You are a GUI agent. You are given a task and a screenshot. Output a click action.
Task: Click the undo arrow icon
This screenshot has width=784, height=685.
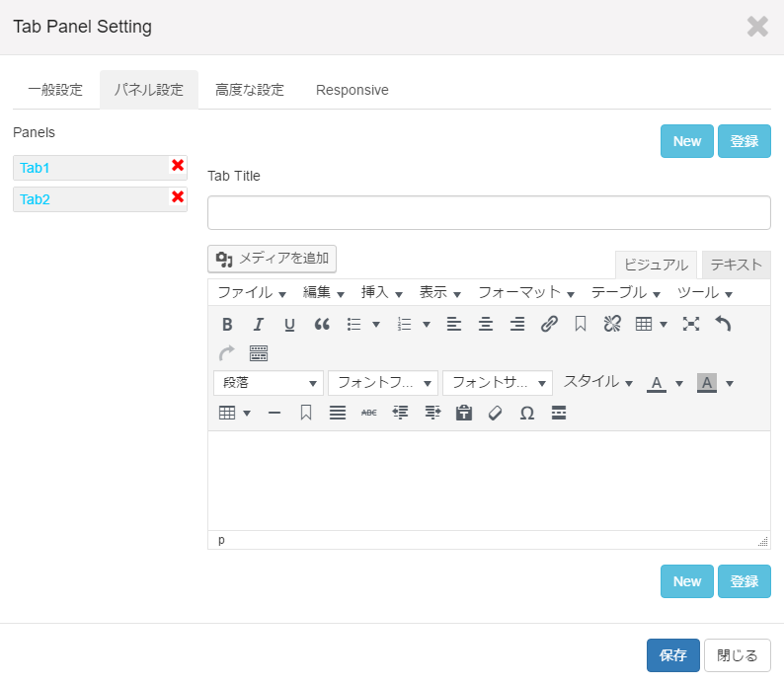click(x=723, y=325)
